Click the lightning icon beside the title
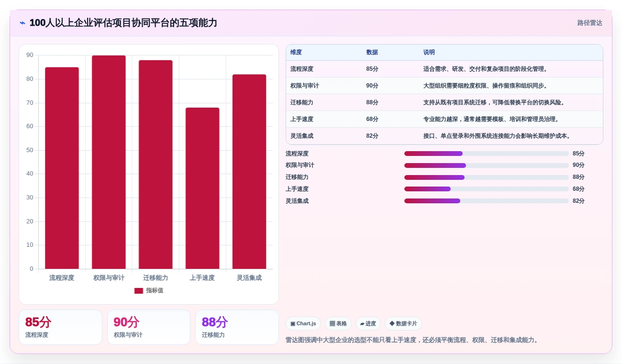The height and width of the screenshot is (364, 622). pyautogui.click(x=22, y=23)
